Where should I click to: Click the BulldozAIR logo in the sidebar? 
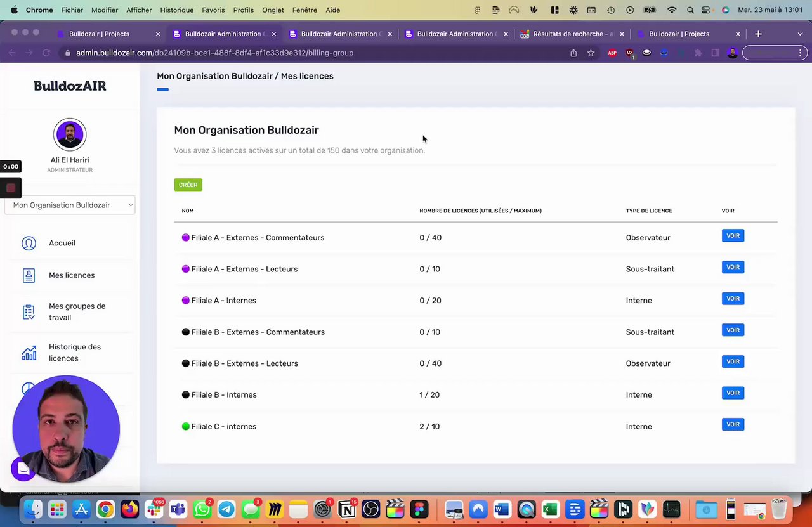pos(70,86)
